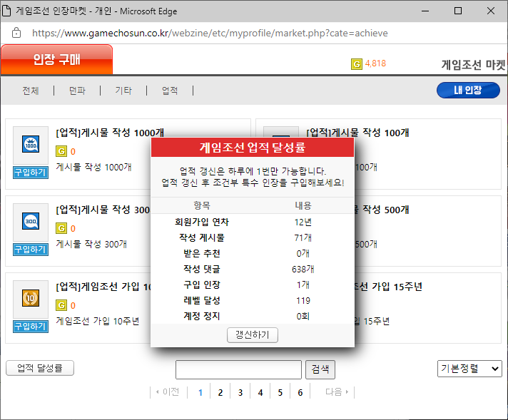Click the 4,818 gold balance
The width and height of the screenshot is (508, 420).
[375, 63]
